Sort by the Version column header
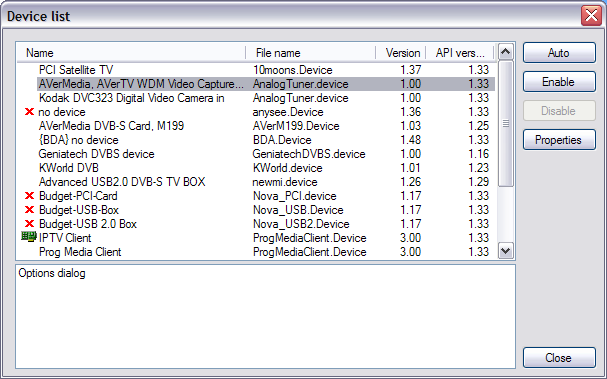This screenshot has width=607, height=379. point(401,53)
